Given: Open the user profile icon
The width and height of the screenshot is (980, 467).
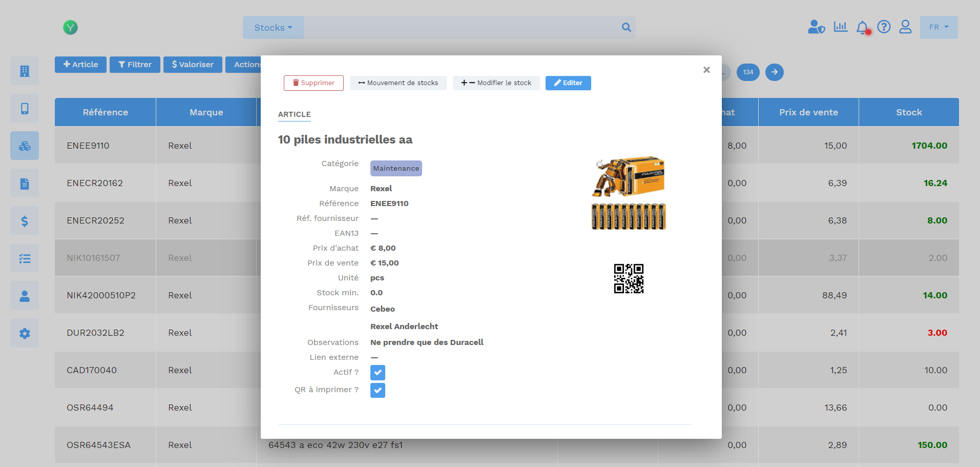Looking at the screenshot, I should pos(905,27).
